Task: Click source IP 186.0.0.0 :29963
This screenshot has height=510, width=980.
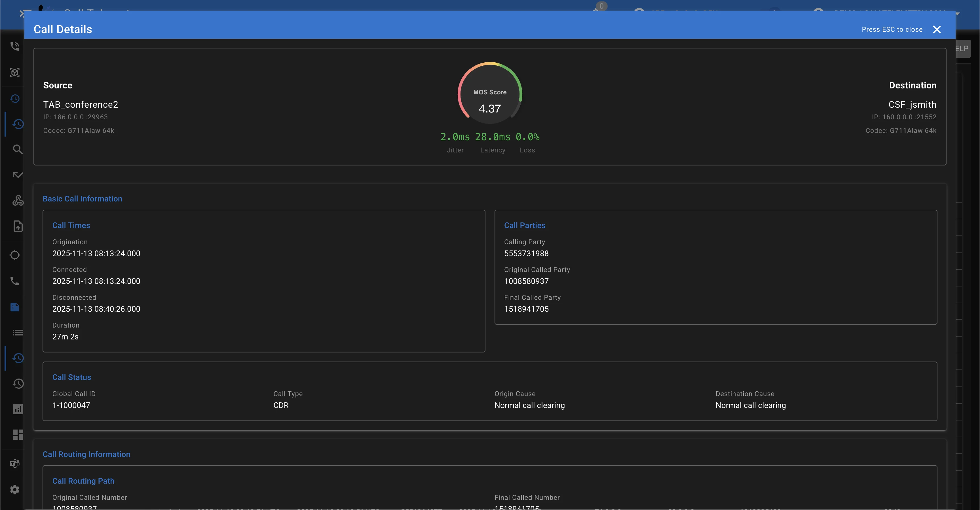Action: coord(75,117)
